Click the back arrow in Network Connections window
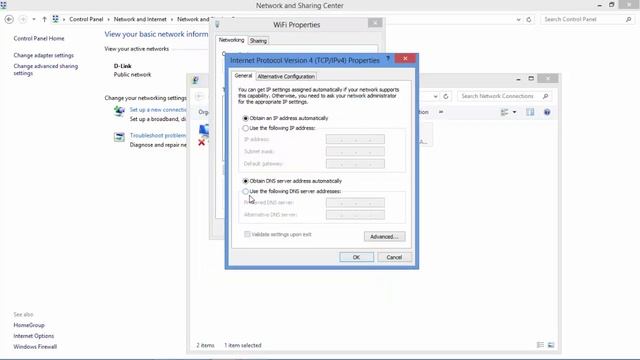This screenshot has width=640, height=360. (x=200, y=96)
